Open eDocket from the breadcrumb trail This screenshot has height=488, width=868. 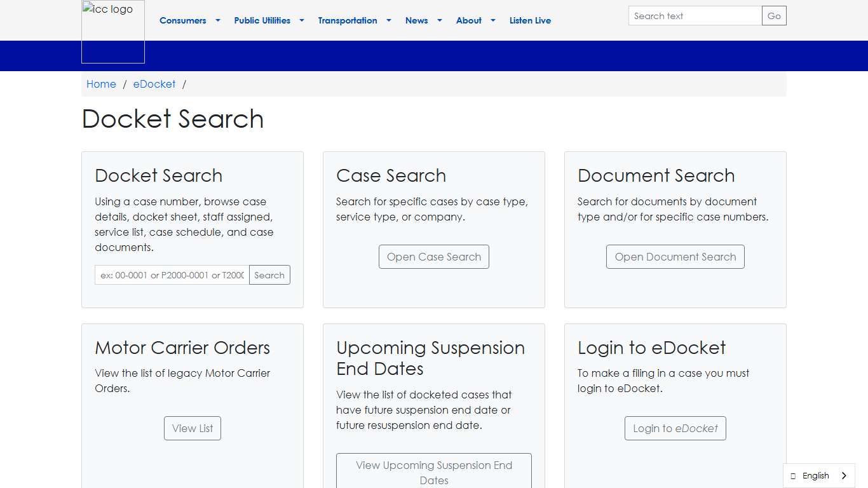click(154, 84)
